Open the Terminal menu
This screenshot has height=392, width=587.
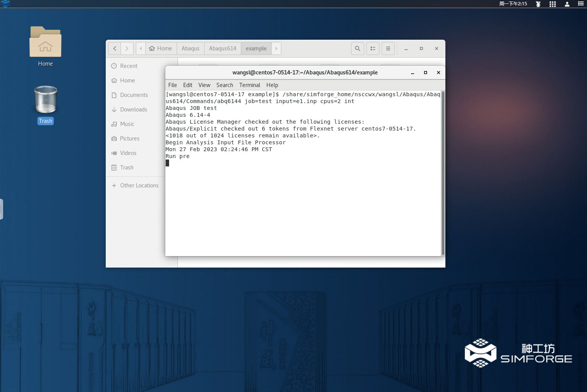pos(250,85)
